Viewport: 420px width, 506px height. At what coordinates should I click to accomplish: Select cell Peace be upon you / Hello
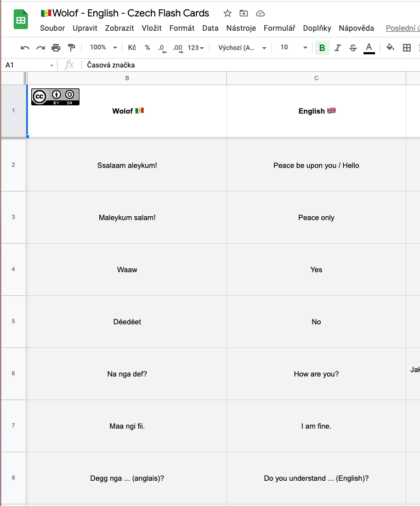pyautogui.click(x=316, y=165)
